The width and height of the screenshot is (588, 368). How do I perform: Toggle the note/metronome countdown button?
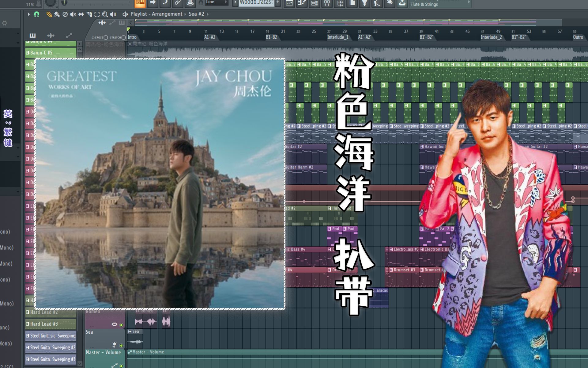tap(165, 3)
